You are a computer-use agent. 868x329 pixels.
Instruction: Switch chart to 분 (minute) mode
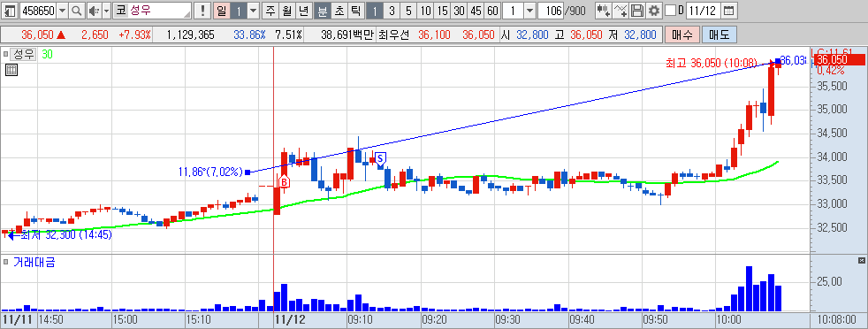322,11
